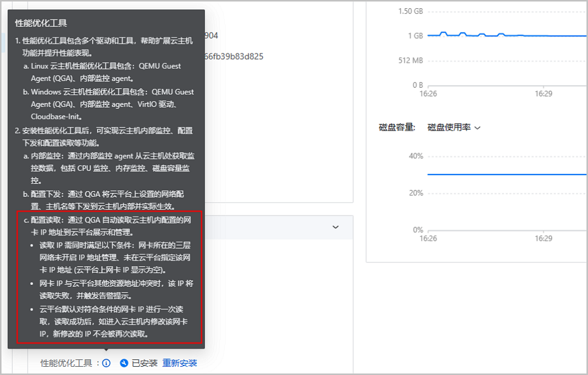Open the 磁盘使用率 dropdown
588x375 pixels.
pyautogui.click(x=454, y=127)
